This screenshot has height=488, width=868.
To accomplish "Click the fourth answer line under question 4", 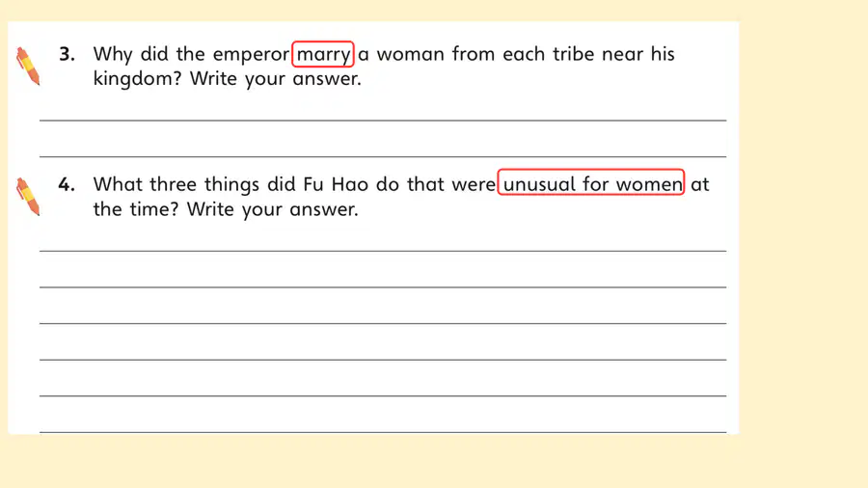I will point(383,360).
